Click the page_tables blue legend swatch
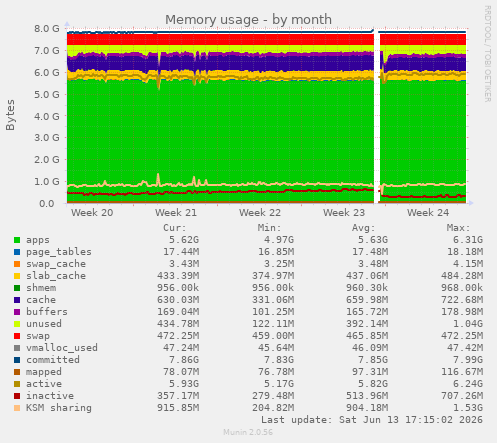Viewport: 497px width, 443px height. coord(17,252)
